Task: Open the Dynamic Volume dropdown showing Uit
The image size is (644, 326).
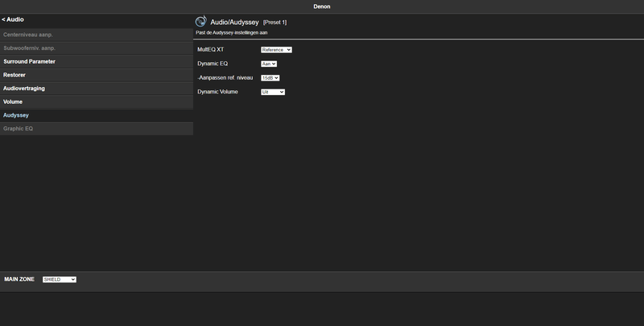Action: pyautogui.click(x=273, y=92)
